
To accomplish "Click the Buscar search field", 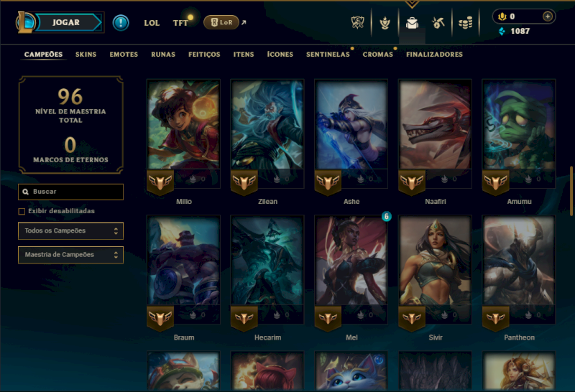I will pos(70,192).
